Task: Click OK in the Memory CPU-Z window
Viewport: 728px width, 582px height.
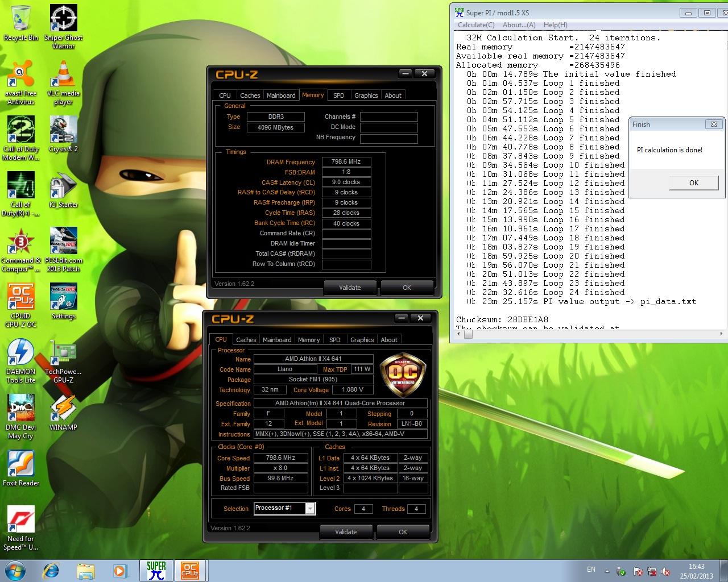Action: 407,288
